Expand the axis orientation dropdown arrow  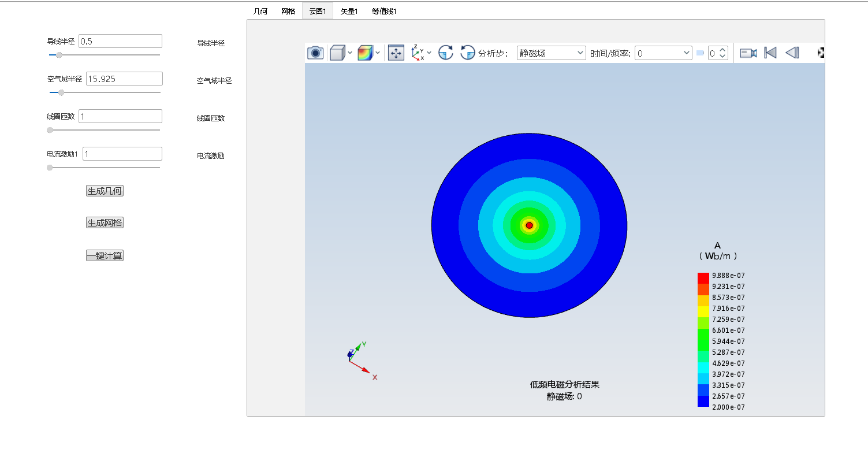[x=429, y=53]
